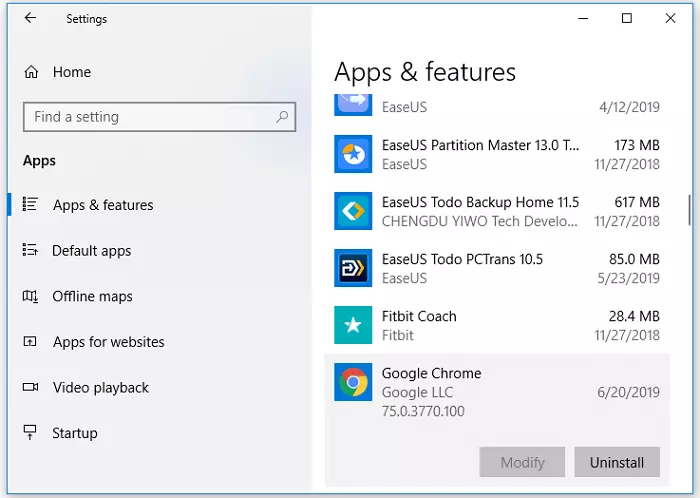
Task: Select EaseUS Partition Master 13.0 entry name
Action: tap(480, 145)
